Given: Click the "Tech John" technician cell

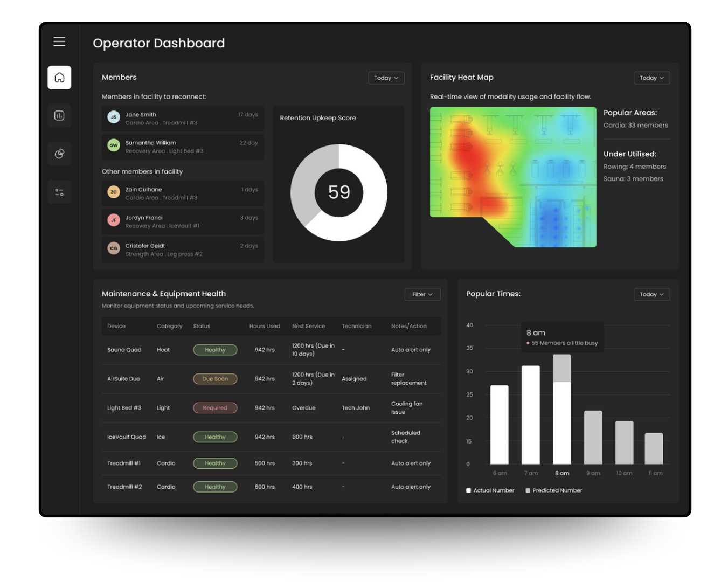Looking at the screenshot, I should [x=356, y=408].
